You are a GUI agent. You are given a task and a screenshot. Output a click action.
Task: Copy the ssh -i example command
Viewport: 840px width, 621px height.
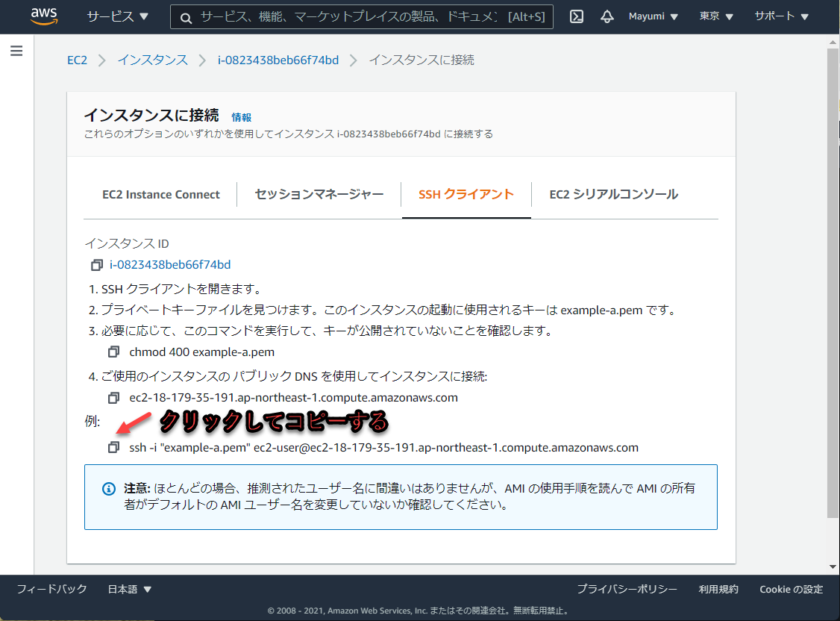[113, 447]
